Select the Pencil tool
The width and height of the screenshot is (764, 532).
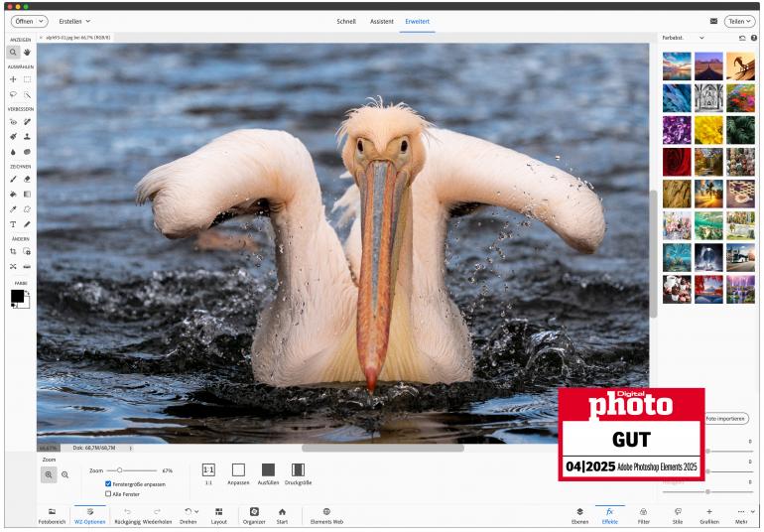(x=28, y=224)
